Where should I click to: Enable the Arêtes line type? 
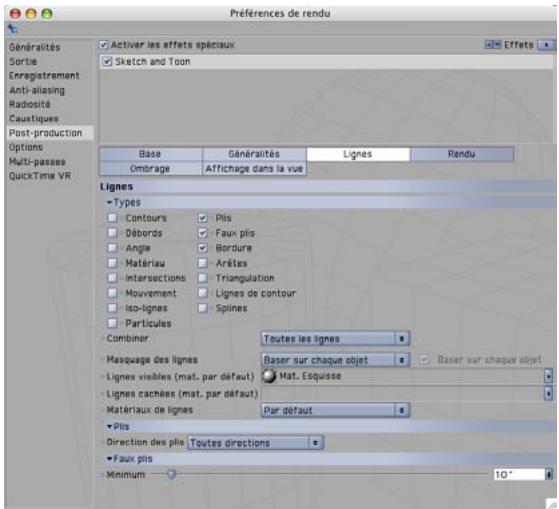click(x=203, y=263)
